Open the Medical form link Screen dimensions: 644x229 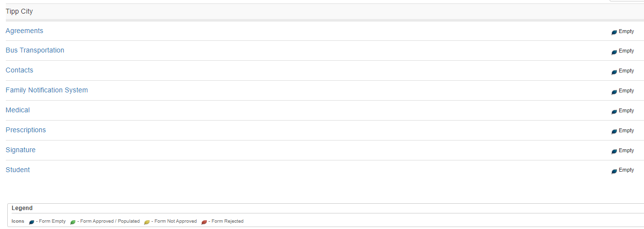(17, 110)
